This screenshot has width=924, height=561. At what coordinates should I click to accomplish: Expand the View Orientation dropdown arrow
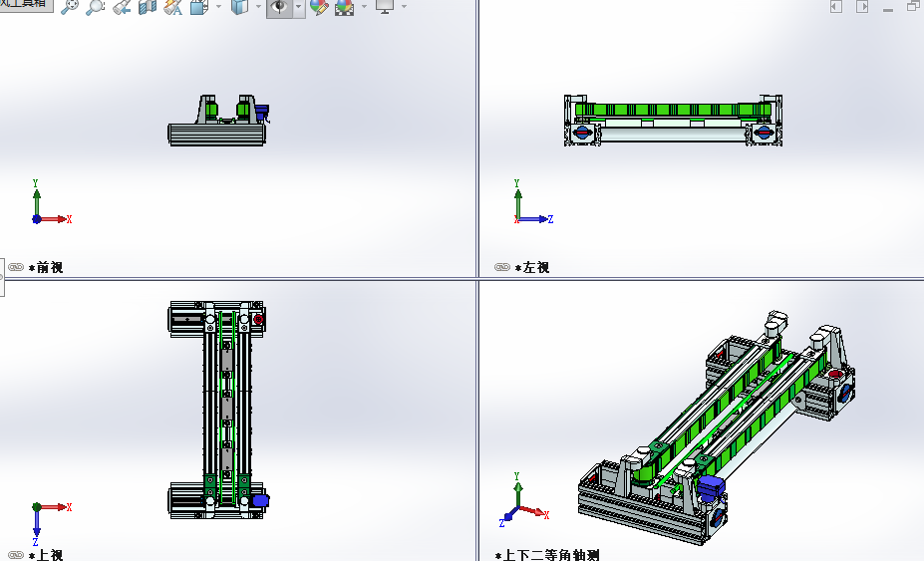tap(218, 7)
